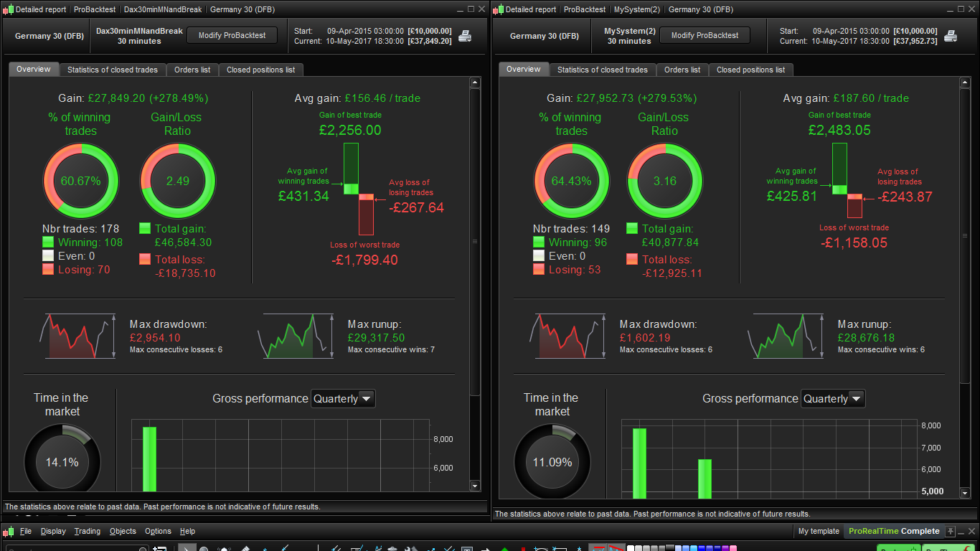Pin the ProRealTime main toolbar
This screenshot has width=980, height=551.
tap(951, 532)
